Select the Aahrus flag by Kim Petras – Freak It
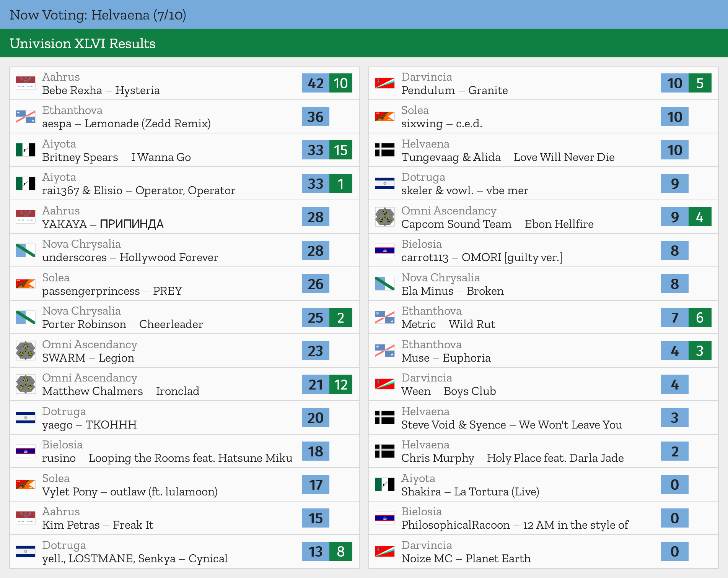 pyautogui.click(x=26, y=518)
